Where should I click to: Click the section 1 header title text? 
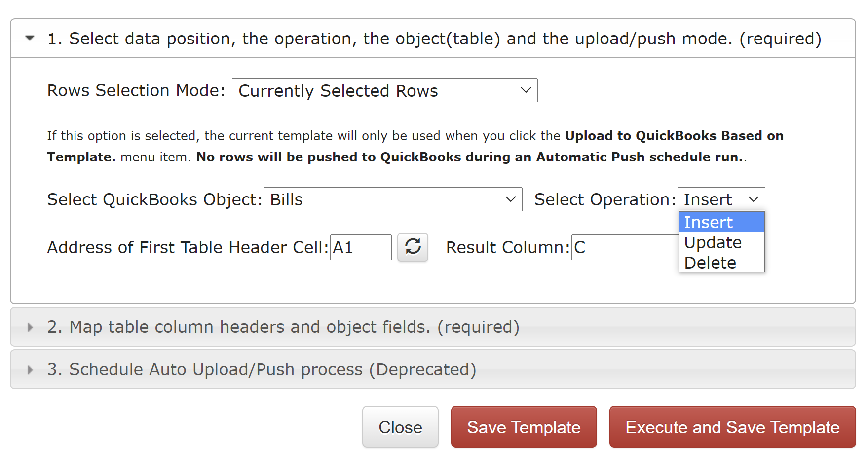(x=434, y=39)
